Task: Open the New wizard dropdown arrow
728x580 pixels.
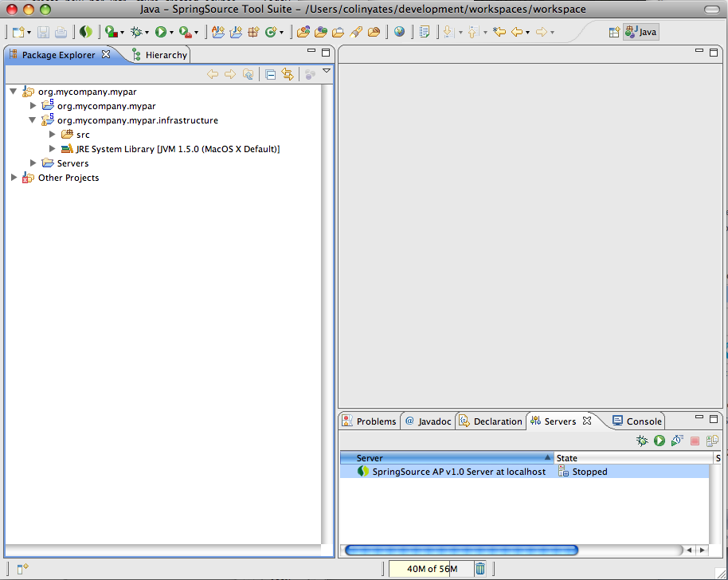Action: click(x=29, y=33)
